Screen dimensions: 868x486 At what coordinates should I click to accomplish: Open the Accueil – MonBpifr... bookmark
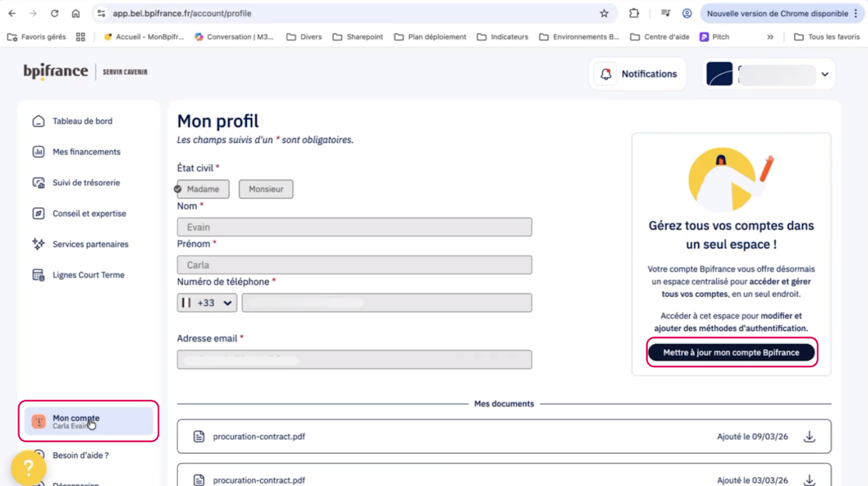[143, 37]
